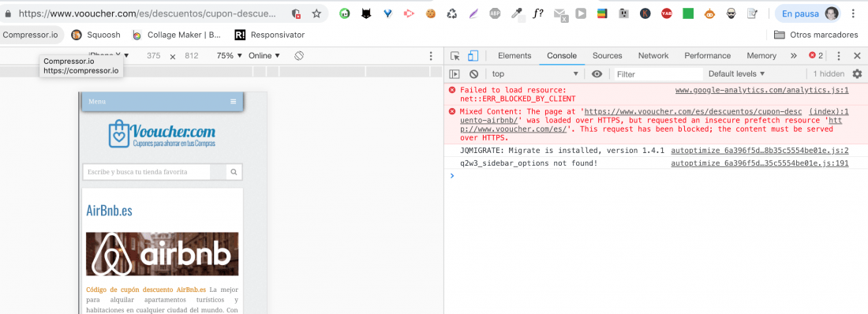Open the purple feather extension icon

tap(473, 14)
